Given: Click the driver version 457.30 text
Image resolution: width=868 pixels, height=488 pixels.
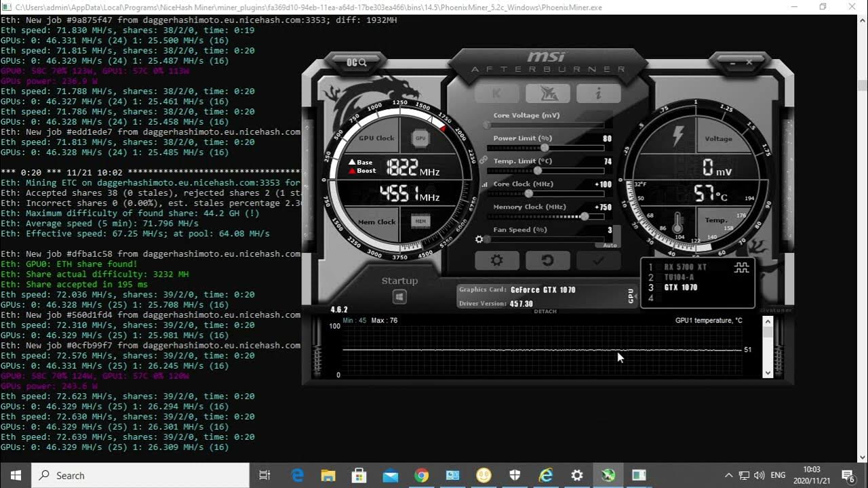Looking at the screenshot, I should (521, 304).
